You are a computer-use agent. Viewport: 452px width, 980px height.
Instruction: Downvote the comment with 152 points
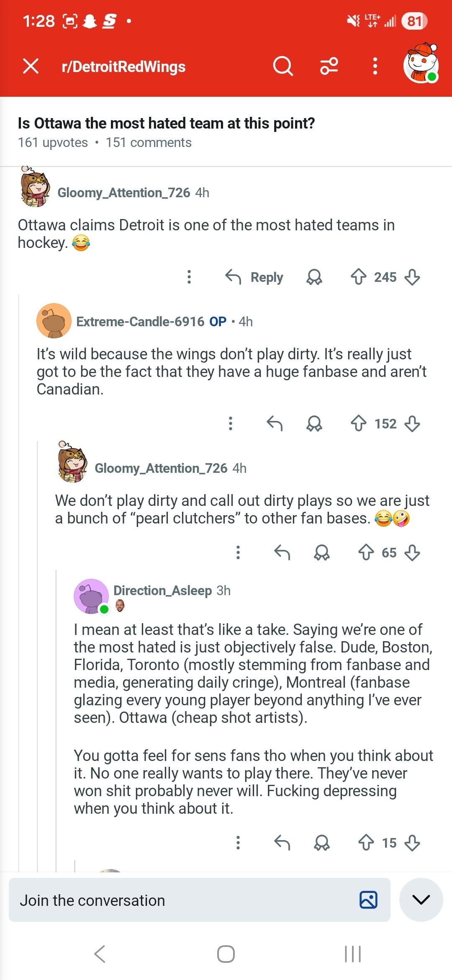pyautogui.click(x=412, y=424)
